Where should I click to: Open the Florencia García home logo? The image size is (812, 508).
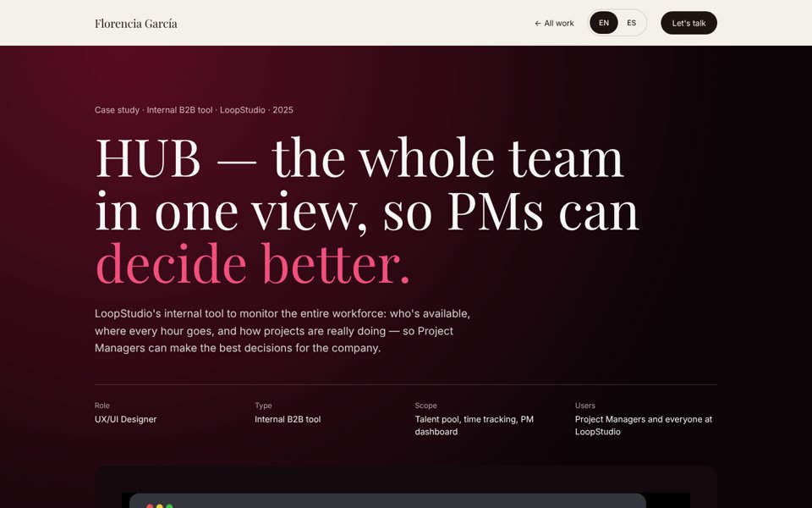135,24
